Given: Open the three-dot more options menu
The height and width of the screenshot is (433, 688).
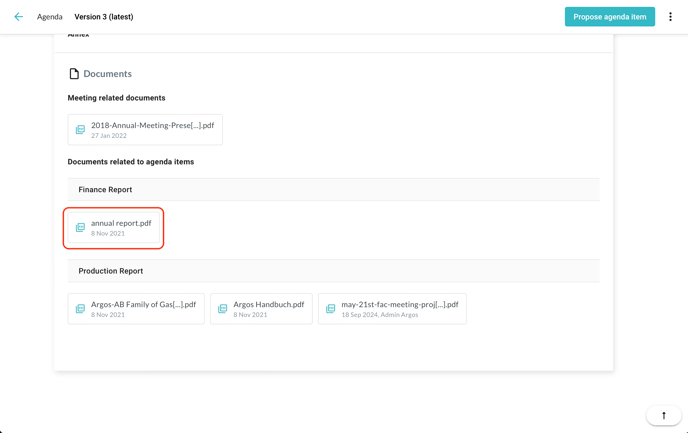Looking at the screenshot, I should tap(670, 17).
